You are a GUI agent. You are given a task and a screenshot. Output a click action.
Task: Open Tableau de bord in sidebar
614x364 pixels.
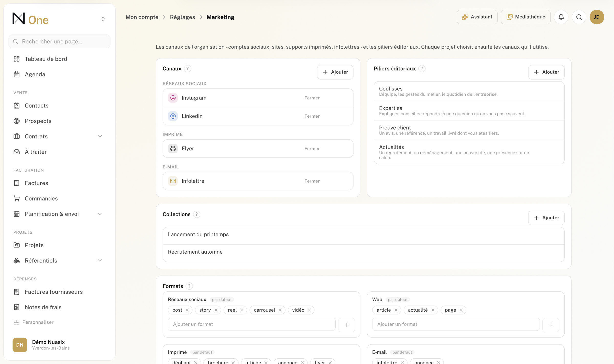point(59,59)
